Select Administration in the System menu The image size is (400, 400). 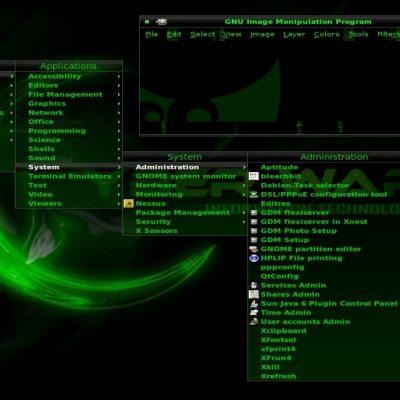[185, 167]
